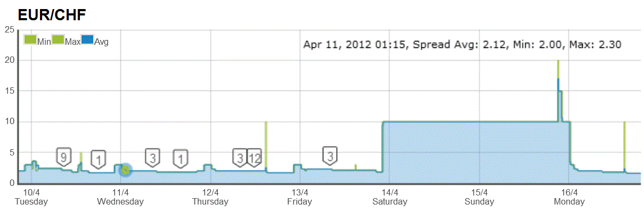
Task: Select the 14/4 Saturday axis label
Action: pyautogui.click(x=390, y=197)
